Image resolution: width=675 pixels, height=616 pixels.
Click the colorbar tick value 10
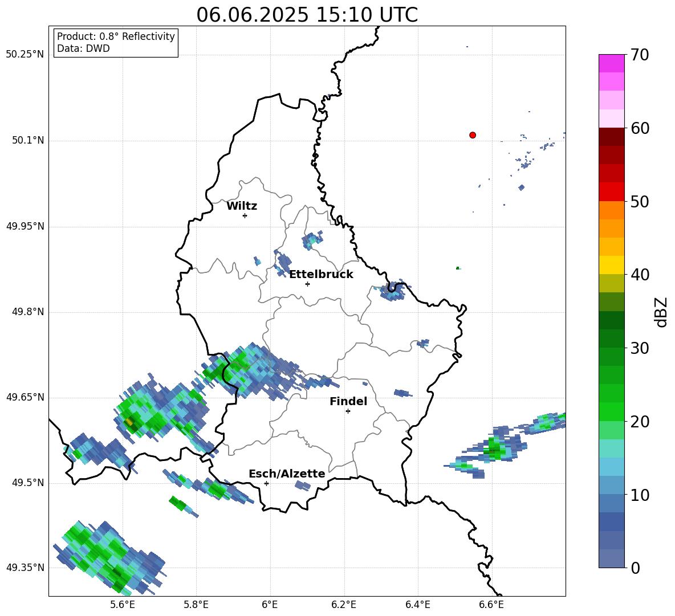640,495
